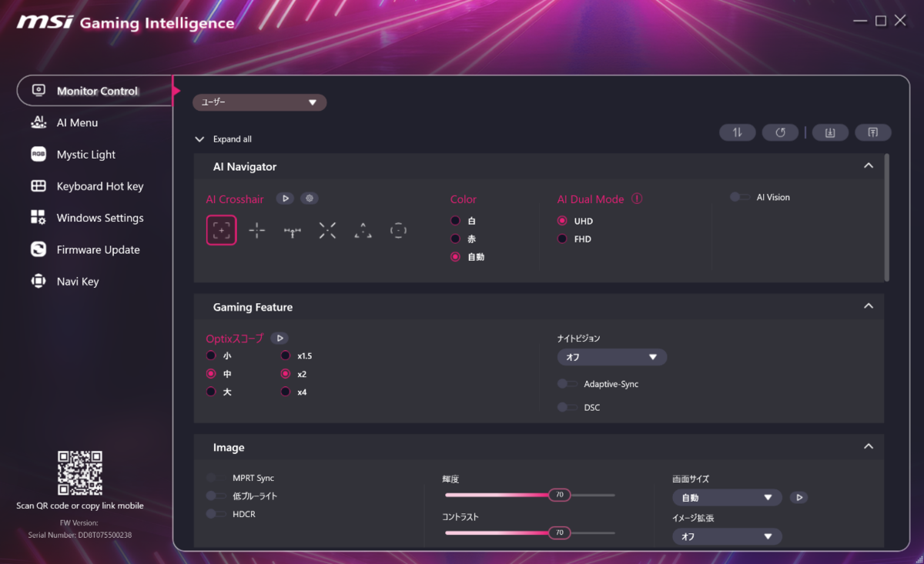Click the Firmware Update sidebar icon
This screenshot has width=924, height=564.
click(x=38, y=249)
